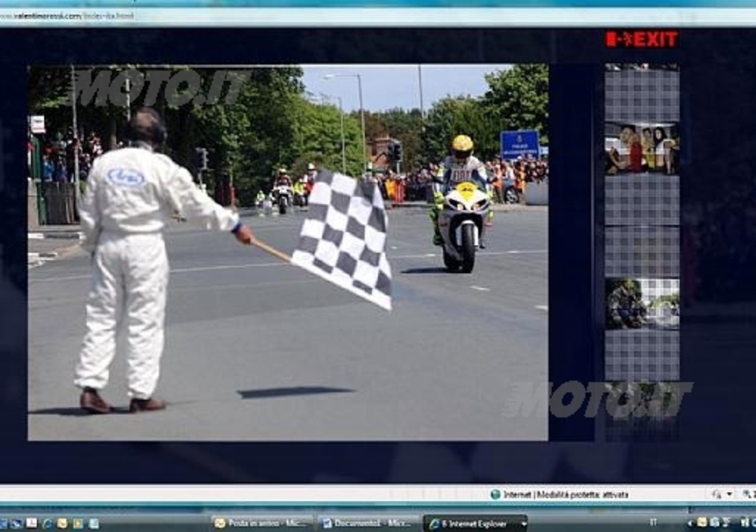
Task: Click the red EXIT button
Action: [641, 39]
